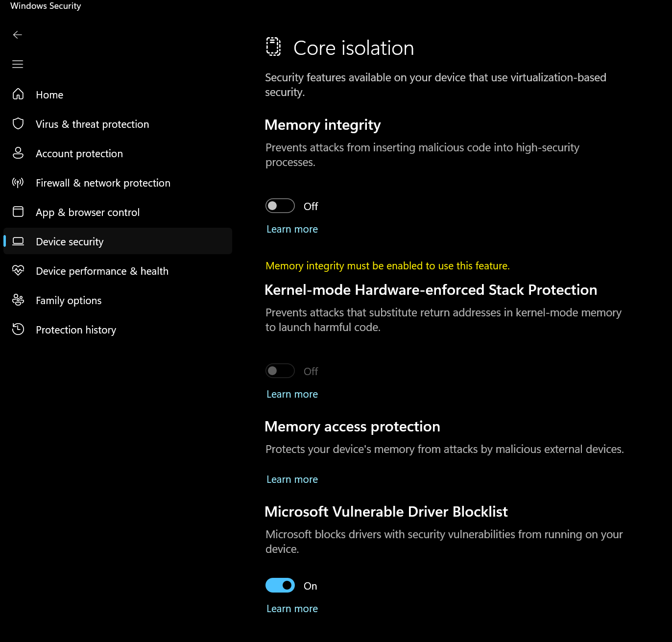Click the Account protection person icon
The image size is (672, 642).
coord(18,153)
